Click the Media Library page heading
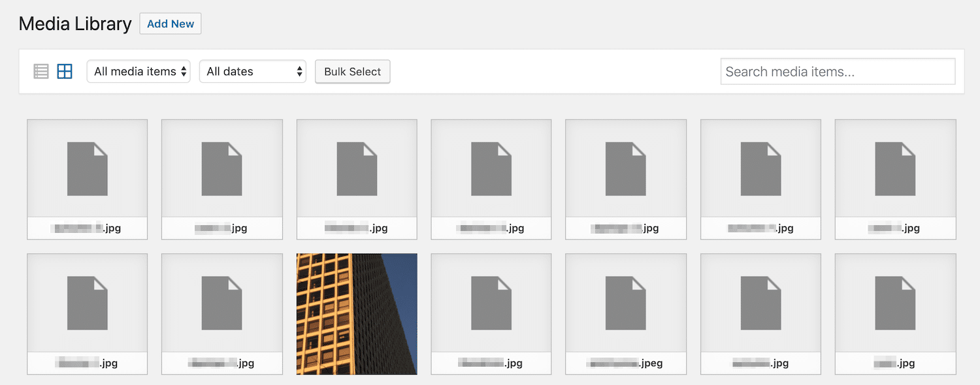The image size is (980, 385). pos(75,23)
